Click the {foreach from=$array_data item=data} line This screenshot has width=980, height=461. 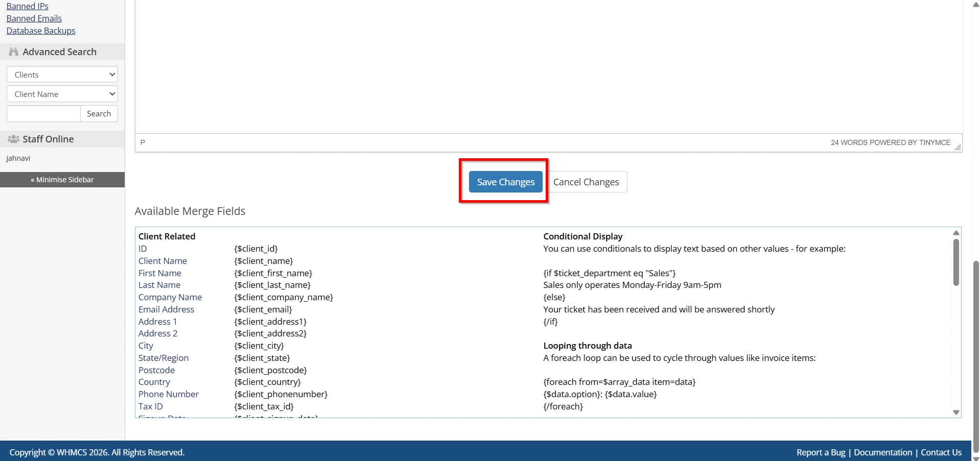pyautogui.click(x=619, y=382)
